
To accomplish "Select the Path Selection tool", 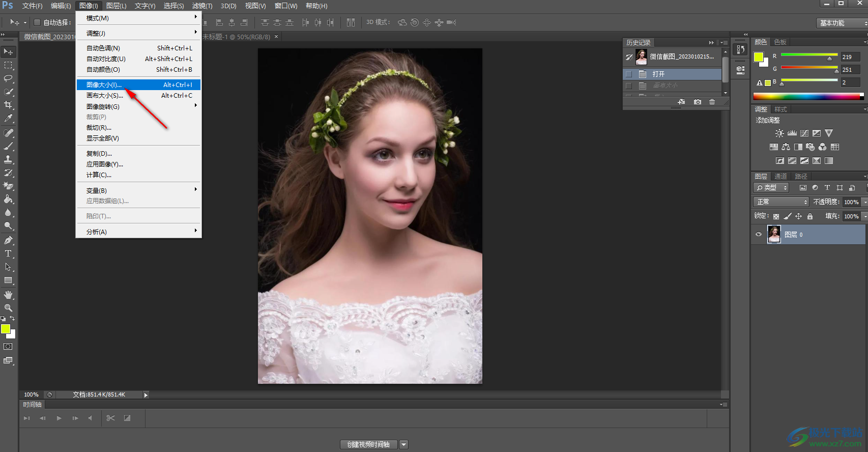I will (9, 267).
